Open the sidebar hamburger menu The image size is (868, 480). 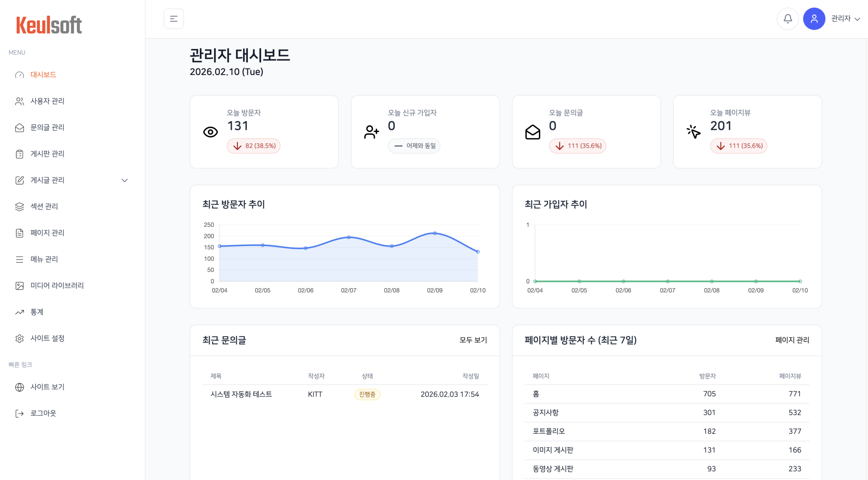pos(174,19)
